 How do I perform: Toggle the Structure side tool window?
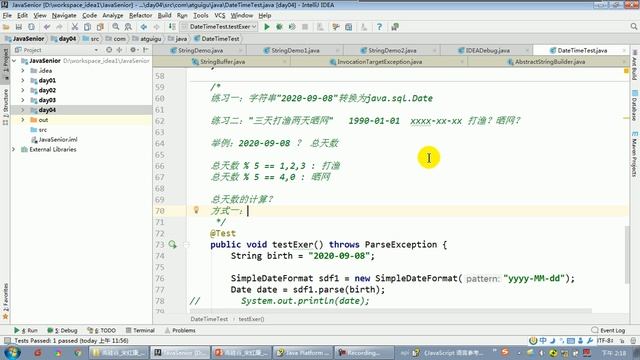tap(5, 107)
